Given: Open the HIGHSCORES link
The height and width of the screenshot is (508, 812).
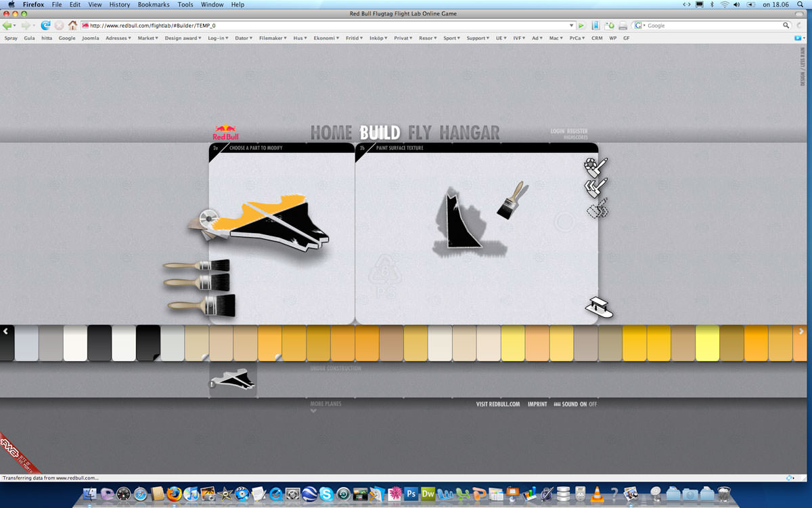Looking at the screenshot, I should (576, 137).
